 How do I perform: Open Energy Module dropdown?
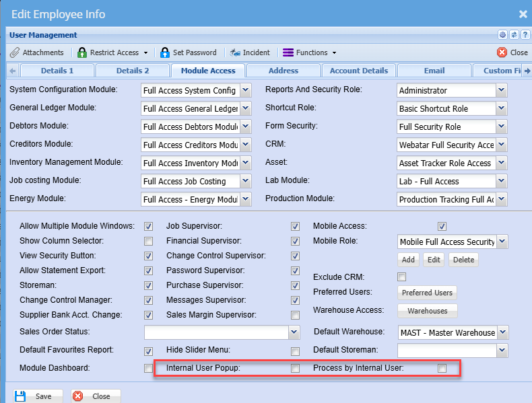246,199
